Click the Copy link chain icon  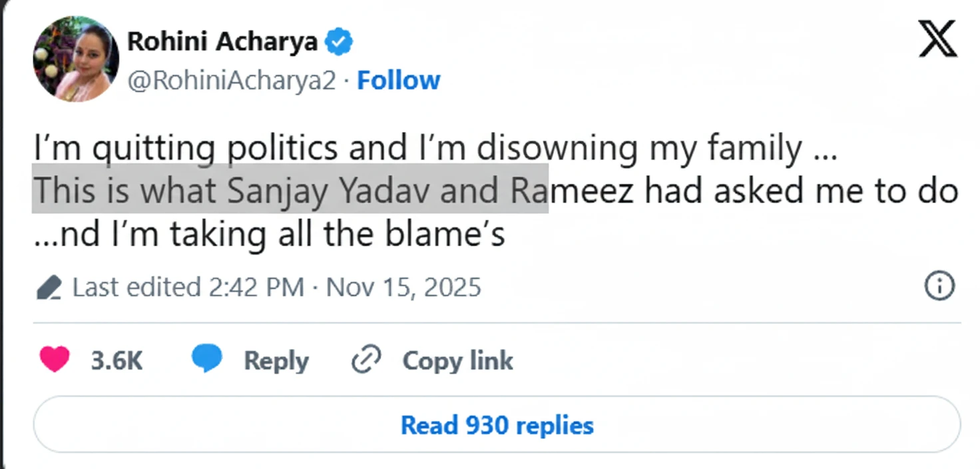pos(365,359)
